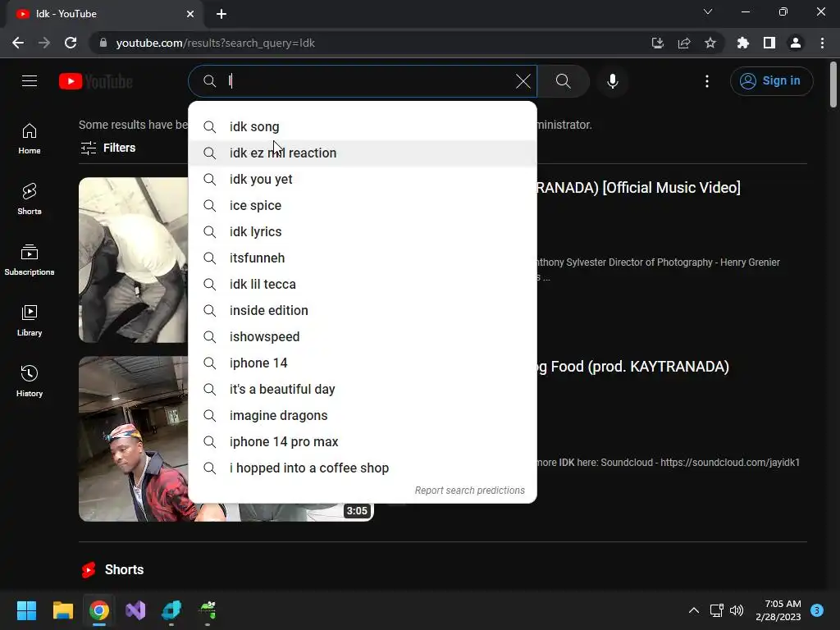The image size is (840, 630).
Task: Close the 'Idk - YouTube' tab
Action: (x=190, y=14)
